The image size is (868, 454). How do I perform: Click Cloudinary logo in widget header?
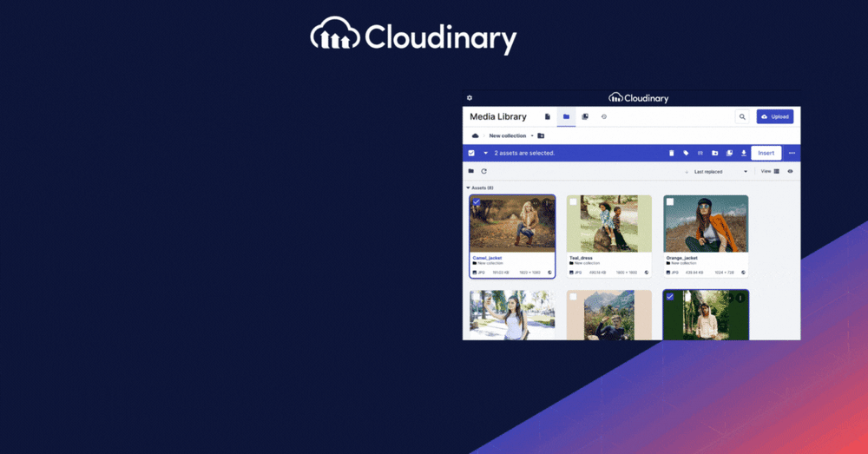638,98
